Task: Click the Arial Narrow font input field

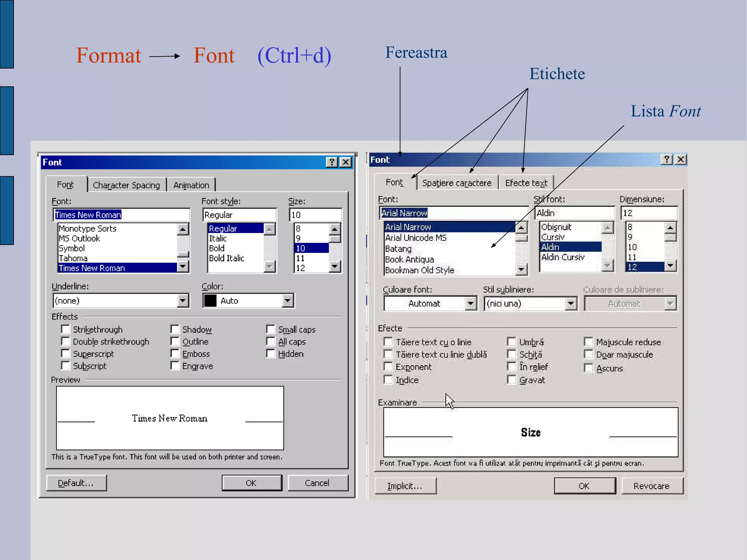Action: tap(453, 213)
